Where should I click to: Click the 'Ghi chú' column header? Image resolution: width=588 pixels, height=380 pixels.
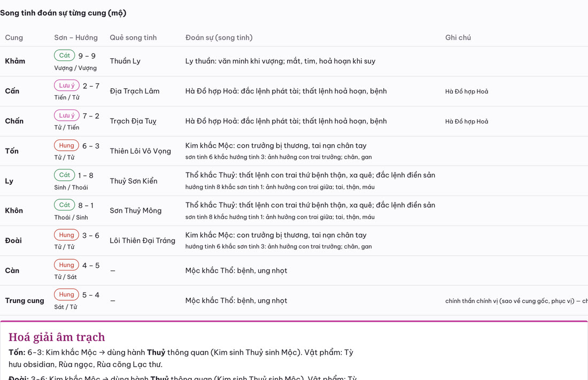tap(458, 37)
